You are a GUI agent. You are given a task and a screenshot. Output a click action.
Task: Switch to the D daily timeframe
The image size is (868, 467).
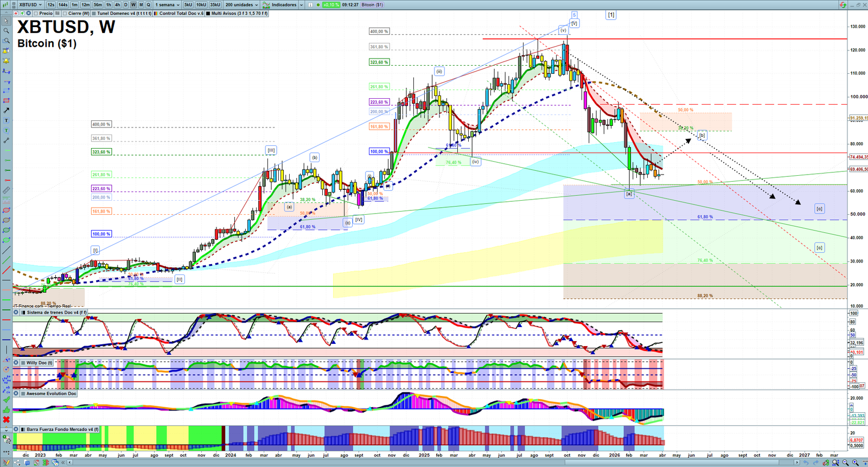click(126, 5)
